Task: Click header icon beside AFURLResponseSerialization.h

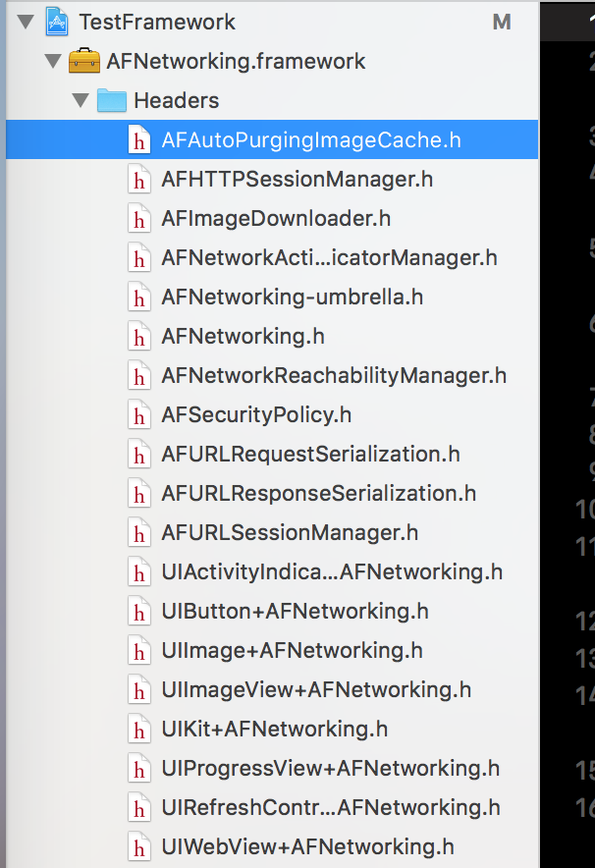Action: 138,493
